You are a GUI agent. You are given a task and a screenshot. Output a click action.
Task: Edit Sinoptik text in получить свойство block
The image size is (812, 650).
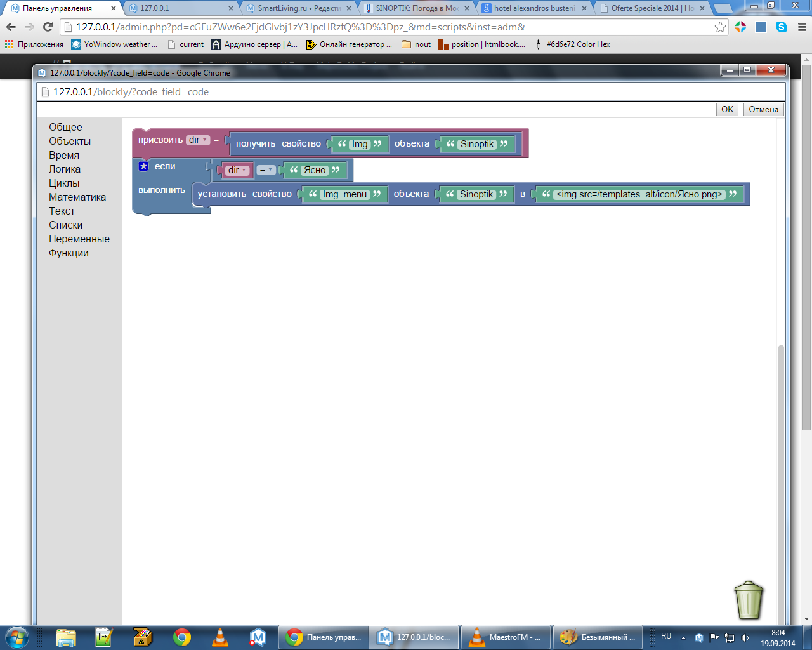(x=477, y=144)
